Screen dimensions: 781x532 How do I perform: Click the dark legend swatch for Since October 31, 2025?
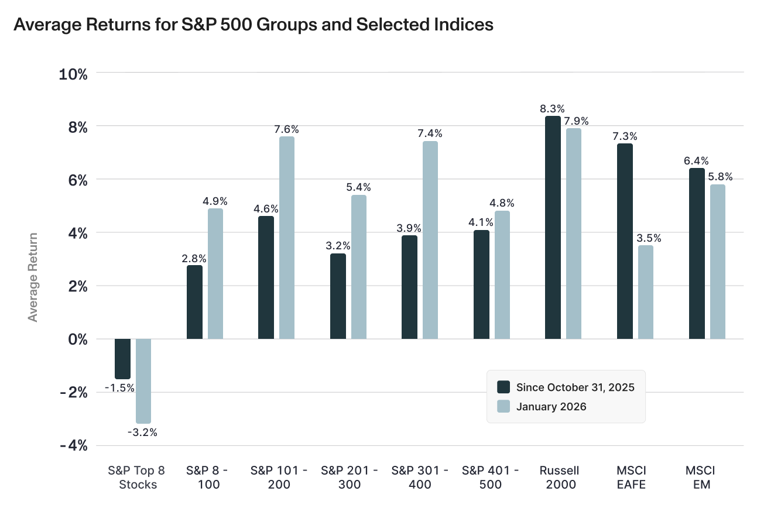(503, 387)
